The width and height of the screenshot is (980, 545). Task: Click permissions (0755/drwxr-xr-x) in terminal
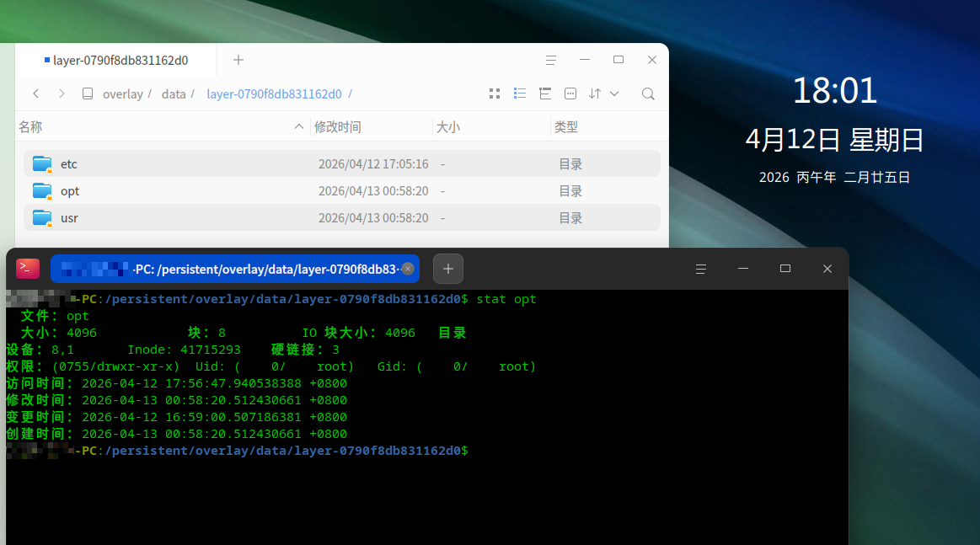(115, 367)
